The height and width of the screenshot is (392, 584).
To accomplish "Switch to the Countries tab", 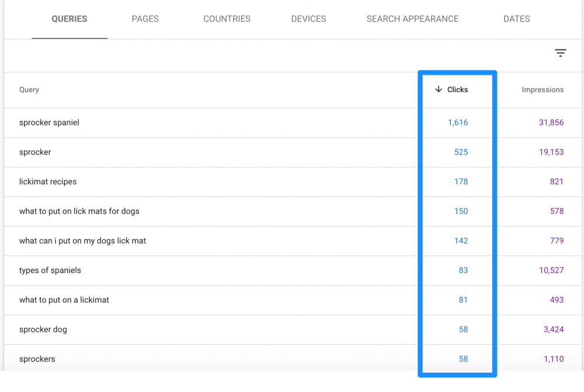I will pos(227,19).
